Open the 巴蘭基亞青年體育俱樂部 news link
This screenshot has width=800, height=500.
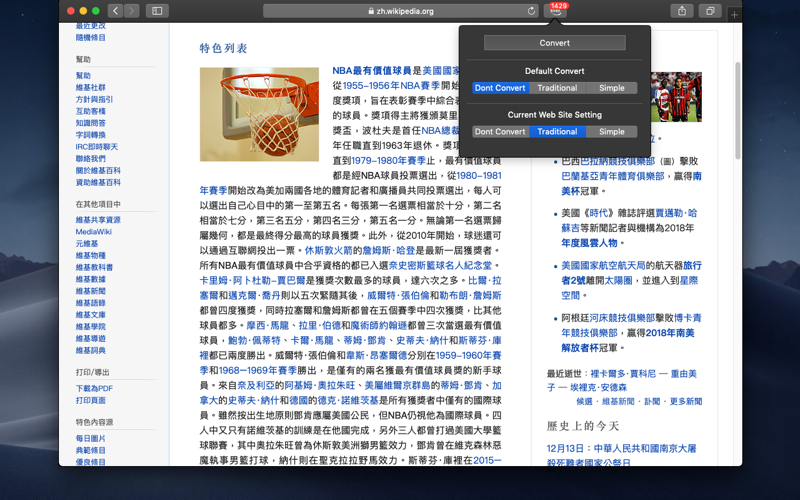click(x=613, y=176)
